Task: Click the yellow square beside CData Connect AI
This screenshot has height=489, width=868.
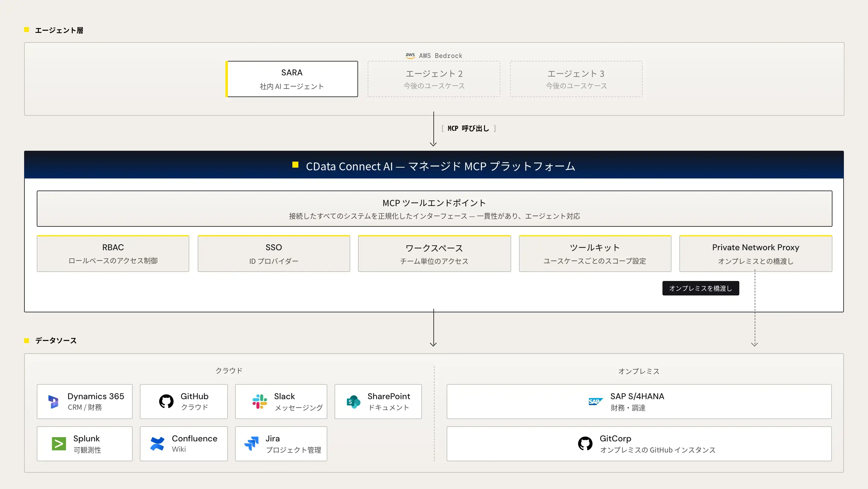Action: [295, 165]
